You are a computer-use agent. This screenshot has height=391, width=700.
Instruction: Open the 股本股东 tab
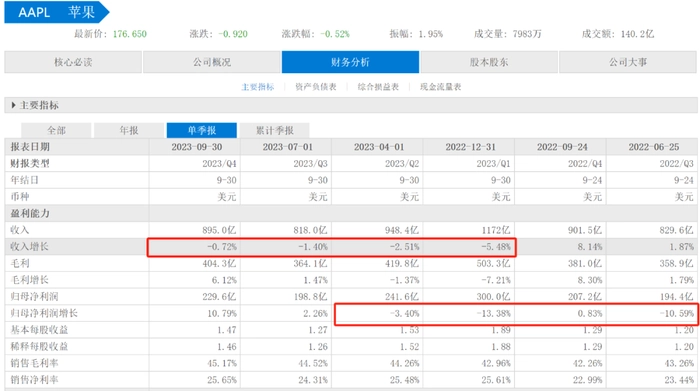(489, 62)
